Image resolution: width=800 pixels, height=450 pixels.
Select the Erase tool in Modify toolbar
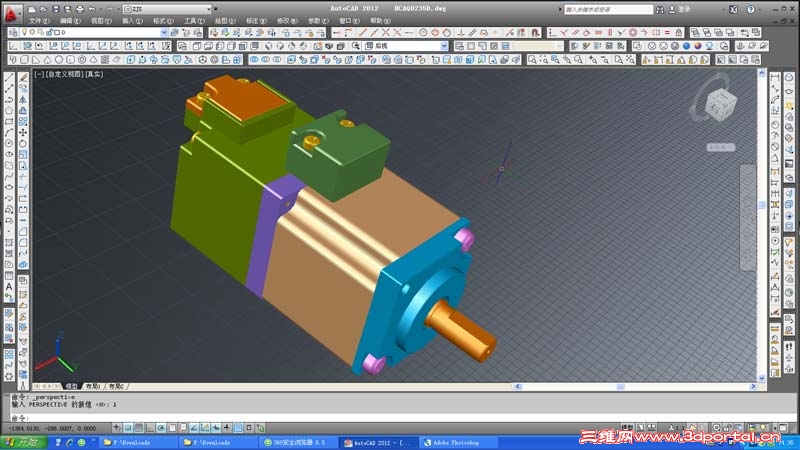pyautogui.click(x=23, y=78)
